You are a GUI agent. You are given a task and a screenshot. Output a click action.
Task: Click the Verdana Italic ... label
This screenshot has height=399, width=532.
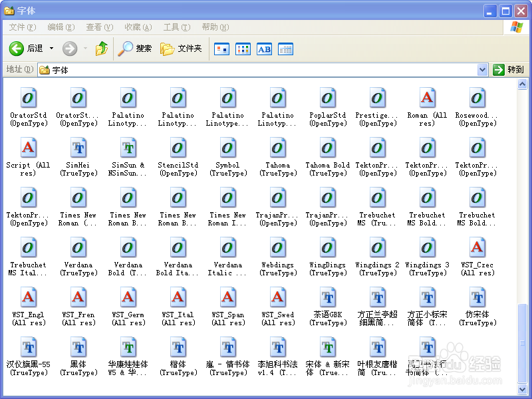tap(227, 269)
